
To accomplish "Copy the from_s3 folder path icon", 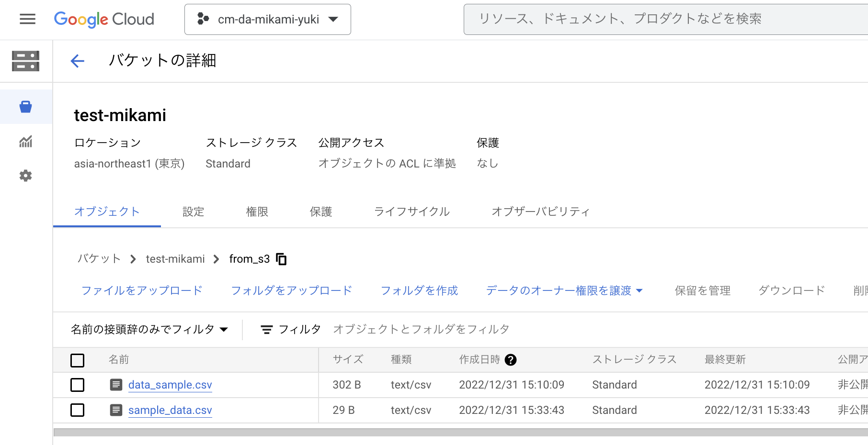I will click(282, 259).
